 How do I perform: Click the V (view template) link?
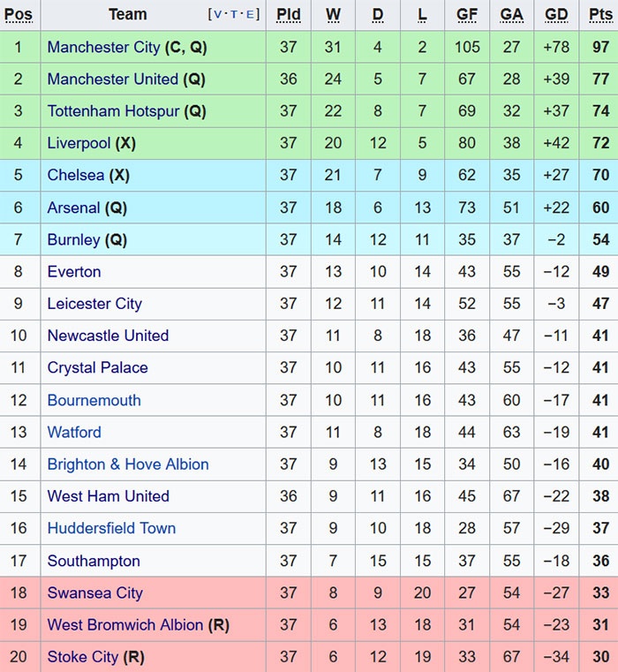tap(218, 15)
